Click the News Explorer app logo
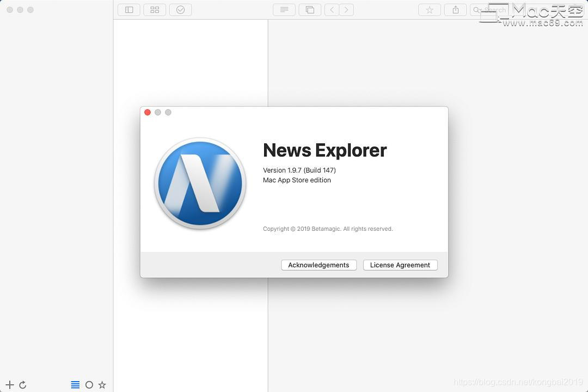This screenshot has height=392, width=588. pyautogui.click(x=200, y=183)
